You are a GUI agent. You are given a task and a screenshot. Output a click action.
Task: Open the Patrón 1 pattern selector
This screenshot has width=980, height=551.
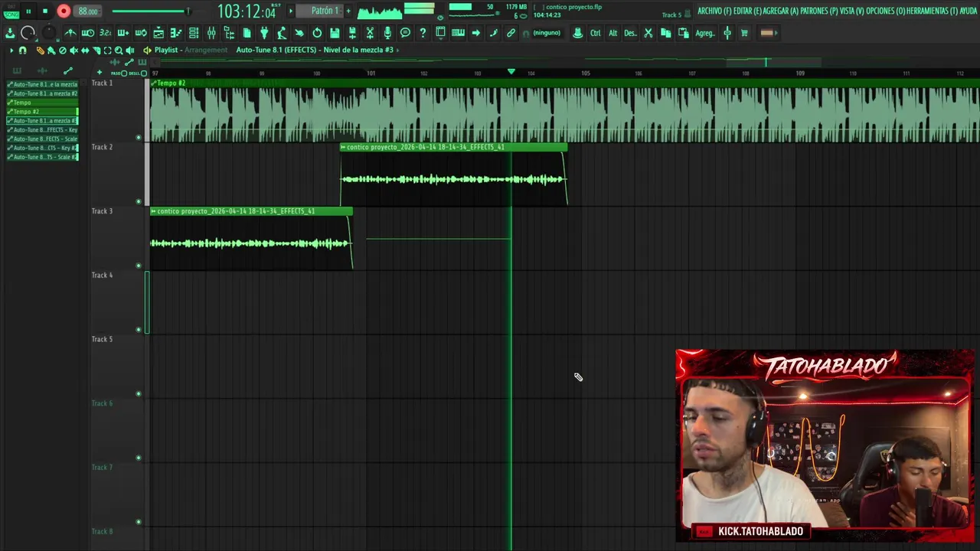325,11
